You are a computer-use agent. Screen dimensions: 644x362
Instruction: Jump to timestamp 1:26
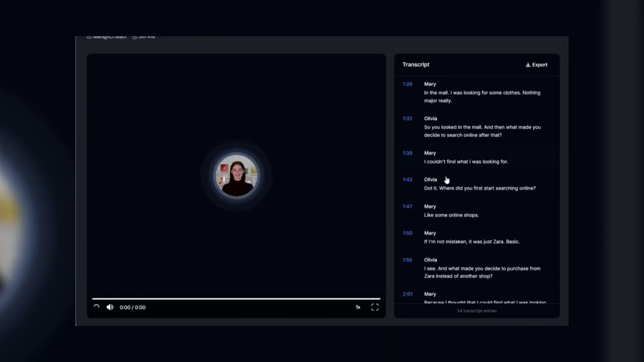pos(408,84)
